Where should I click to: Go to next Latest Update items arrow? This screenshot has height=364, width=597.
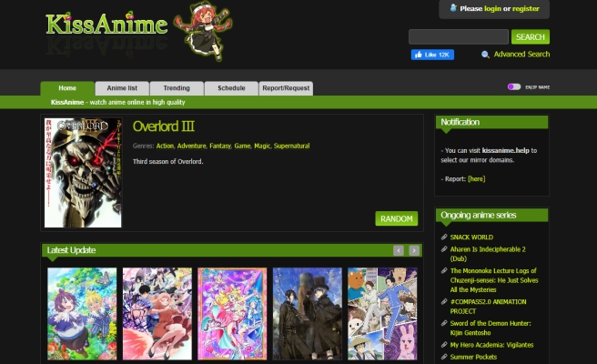point(414,250)
